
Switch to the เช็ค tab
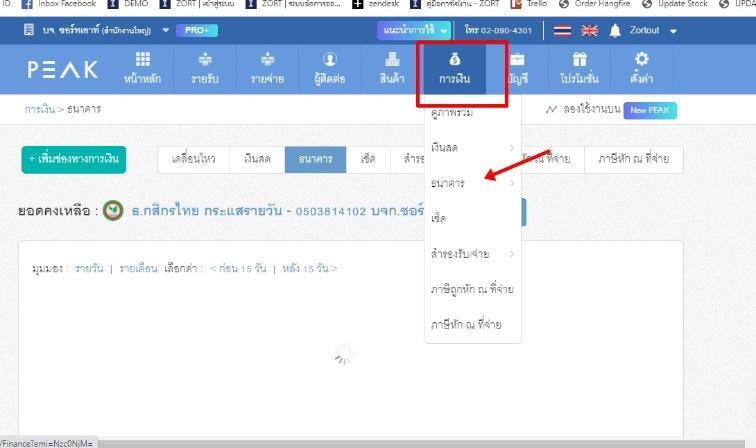[368, 159]
